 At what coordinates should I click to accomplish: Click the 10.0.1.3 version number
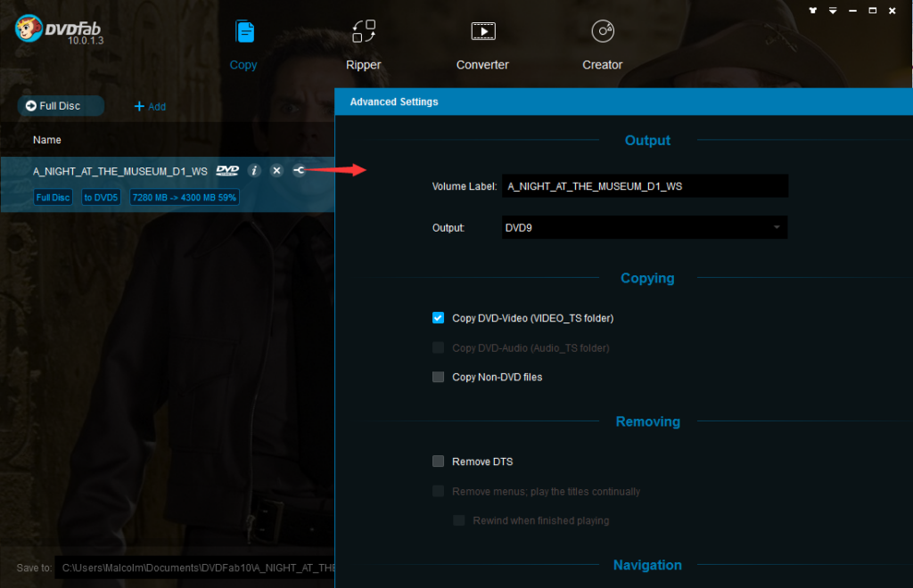(86, 40)
